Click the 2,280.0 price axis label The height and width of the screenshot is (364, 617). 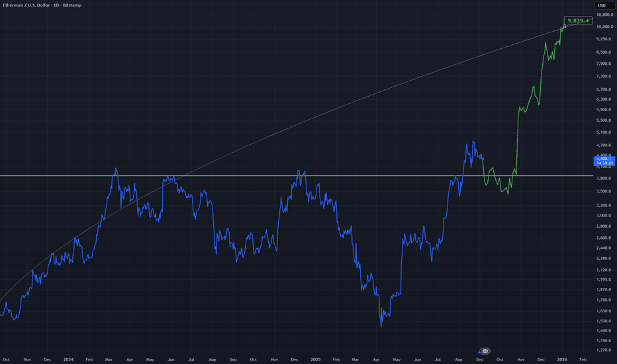tap(604, 259)
